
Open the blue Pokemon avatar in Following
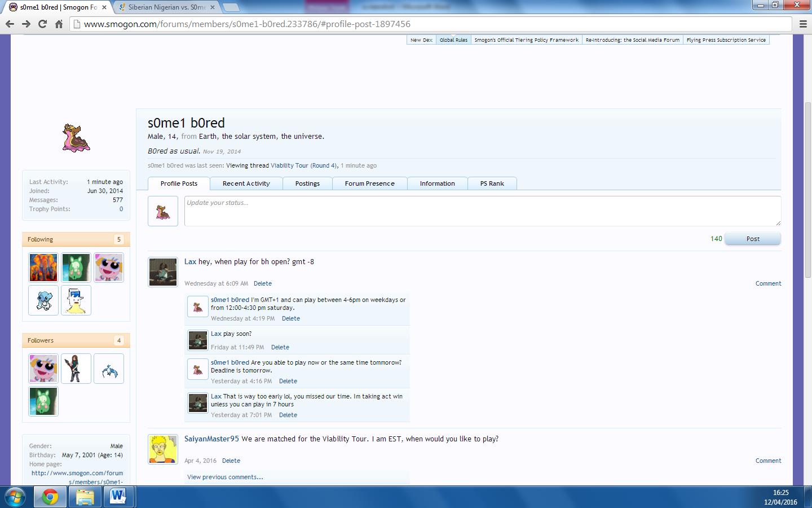(x=43, y=300)
